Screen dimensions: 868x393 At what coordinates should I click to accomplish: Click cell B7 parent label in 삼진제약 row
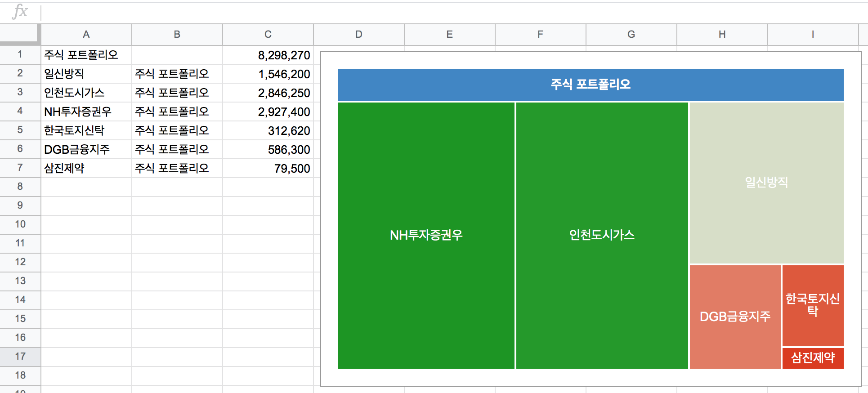click(177, 168)
